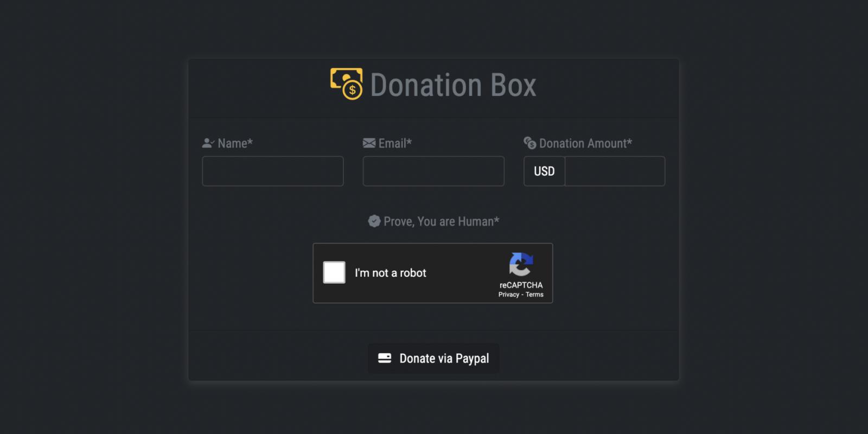Click the envelope icon beside the Email label

pyautogui.click(x=368, y=143)
